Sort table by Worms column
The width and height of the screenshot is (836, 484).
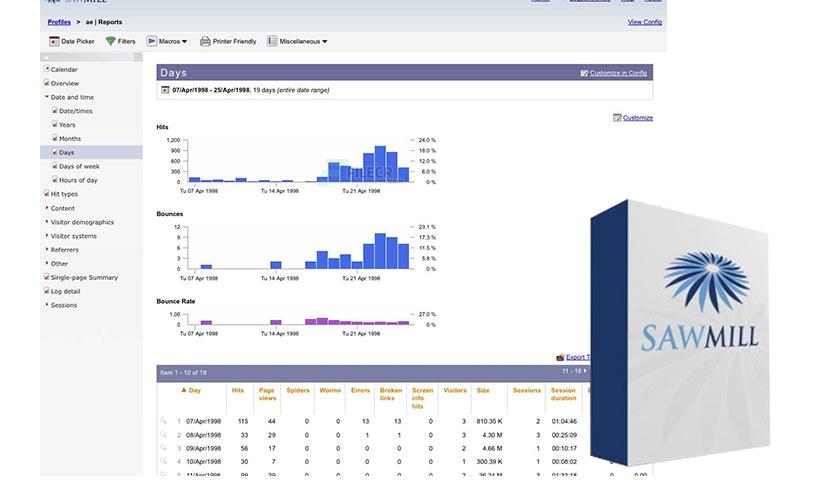(330, 390)
